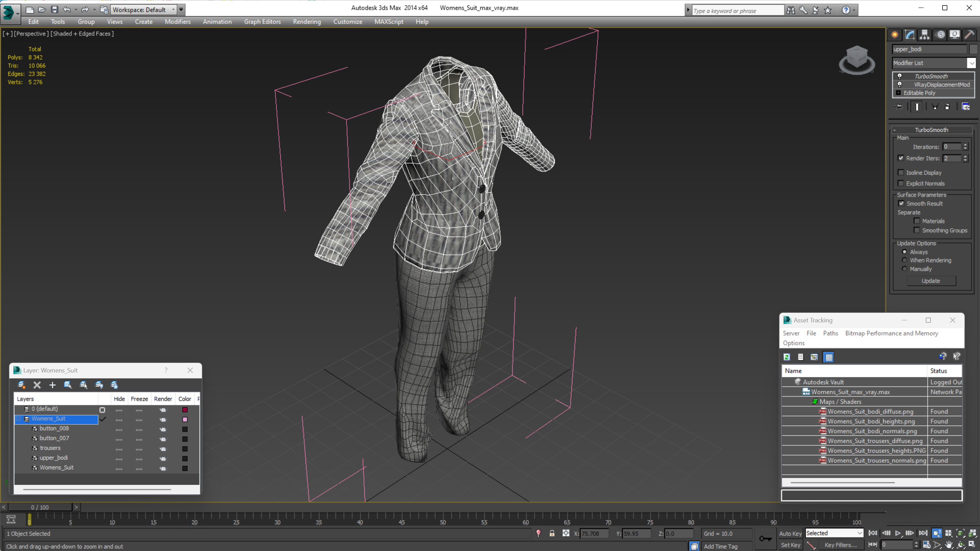The height and width of the screenshot is (551, 980).
Task: Click the New Scene icon in the title bar
Action: [30, 10]
